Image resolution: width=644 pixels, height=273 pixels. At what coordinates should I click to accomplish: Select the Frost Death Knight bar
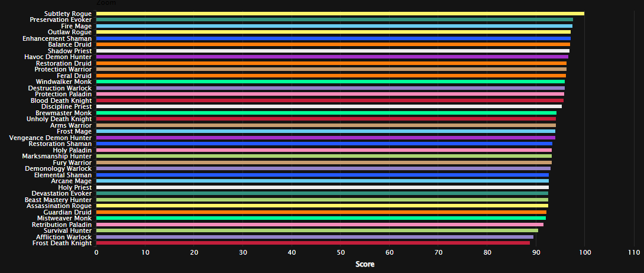[313, 243]
